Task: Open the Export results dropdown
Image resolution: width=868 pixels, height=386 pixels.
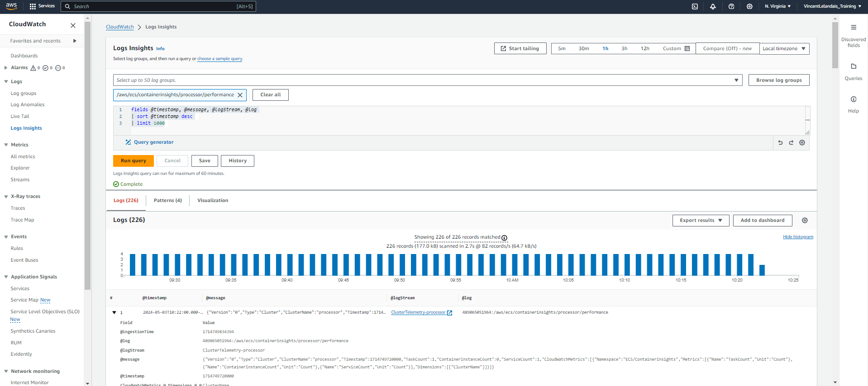Action: 701,221
